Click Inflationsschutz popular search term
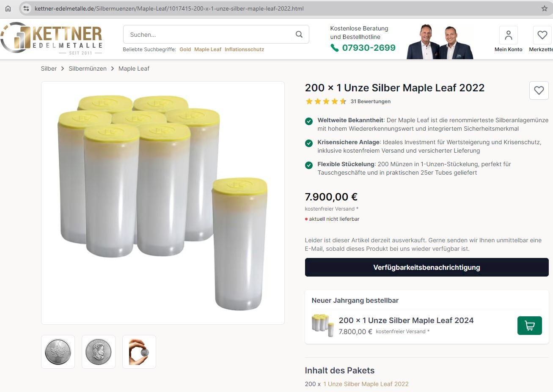 point(244,49)
